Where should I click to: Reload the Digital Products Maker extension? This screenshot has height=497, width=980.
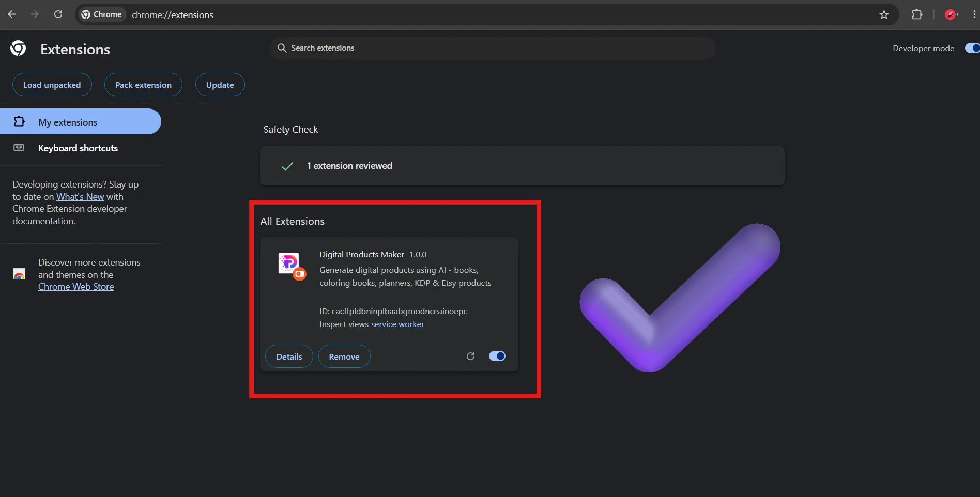point(470,356)
